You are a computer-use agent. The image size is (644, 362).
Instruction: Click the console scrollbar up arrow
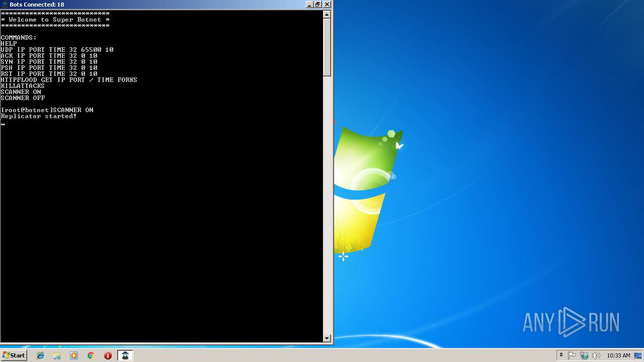pyautogui.click(x=327, y=15)
